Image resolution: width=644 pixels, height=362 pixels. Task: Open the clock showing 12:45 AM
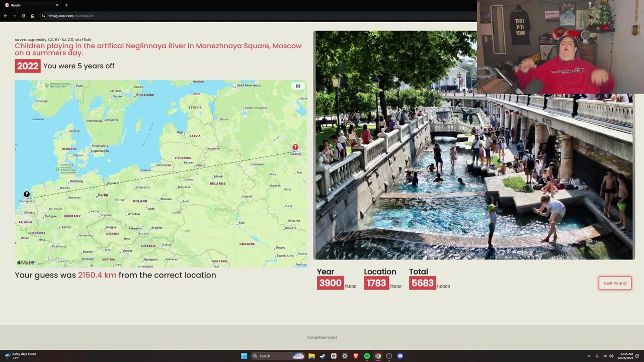(x=626, y=355)
